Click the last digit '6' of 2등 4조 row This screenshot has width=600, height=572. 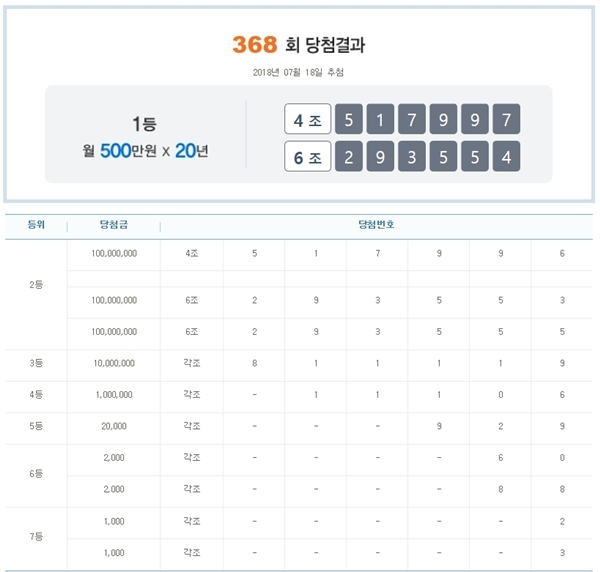coord(562,253)
